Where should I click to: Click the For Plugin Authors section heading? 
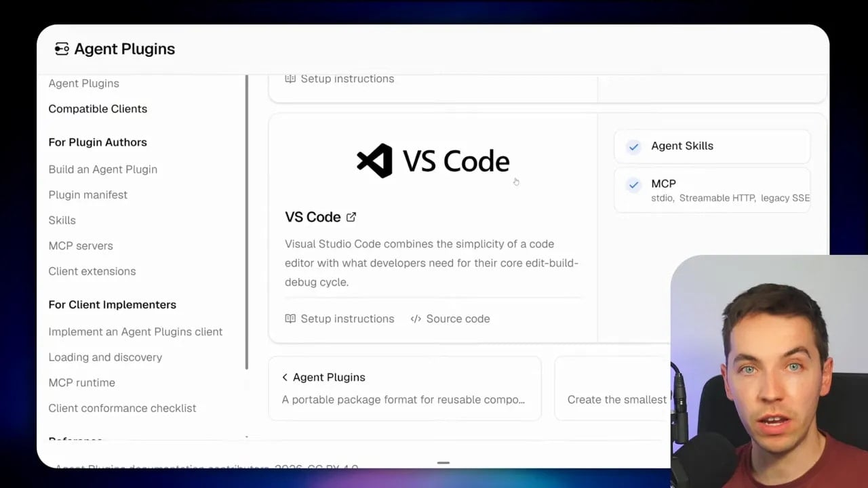98,142
